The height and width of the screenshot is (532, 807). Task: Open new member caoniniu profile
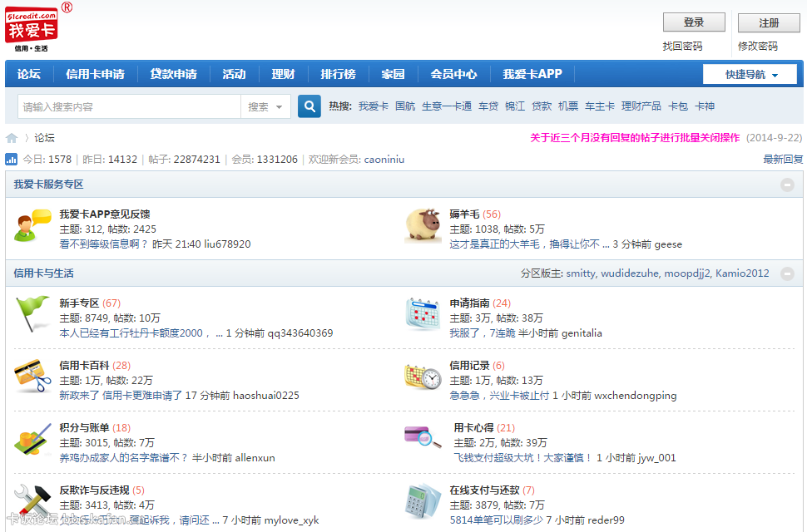(384, 160)
